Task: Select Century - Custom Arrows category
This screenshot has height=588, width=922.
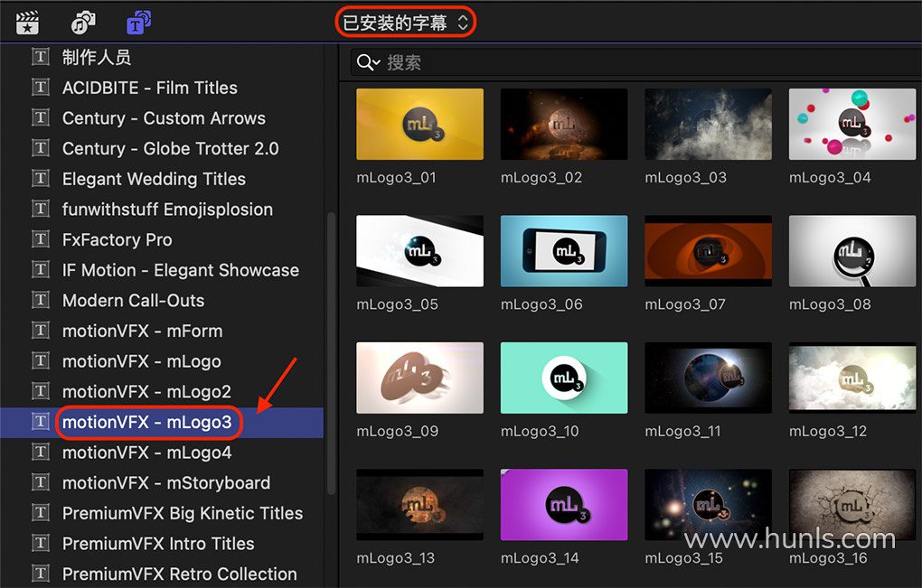Action: 162,118
